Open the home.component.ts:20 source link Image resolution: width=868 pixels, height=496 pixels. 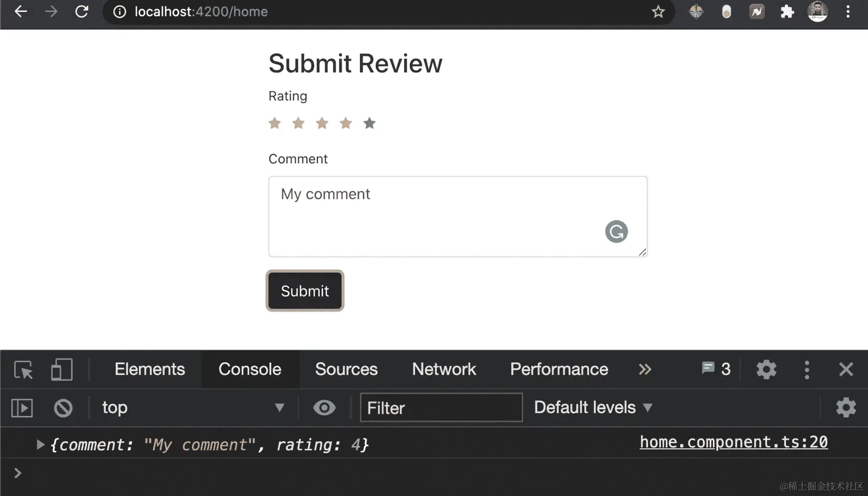click(x=734, y=442)
